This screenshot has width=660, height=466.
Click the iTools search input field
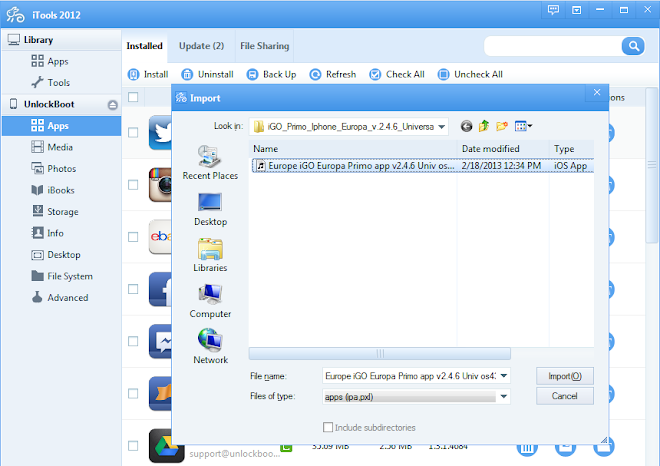[x=553, y=46]
